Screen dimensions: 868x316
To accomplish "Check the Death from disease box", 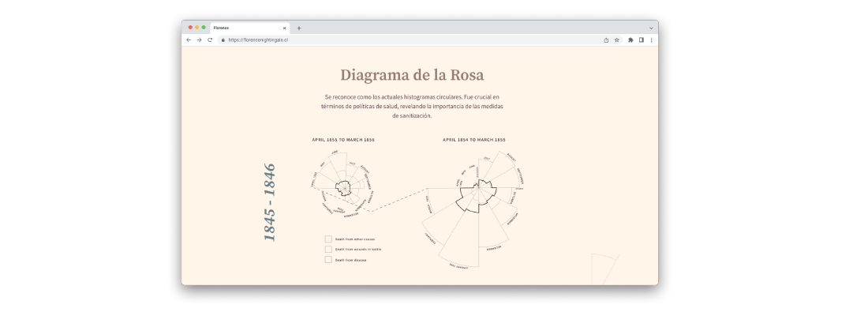I will 328,259.
